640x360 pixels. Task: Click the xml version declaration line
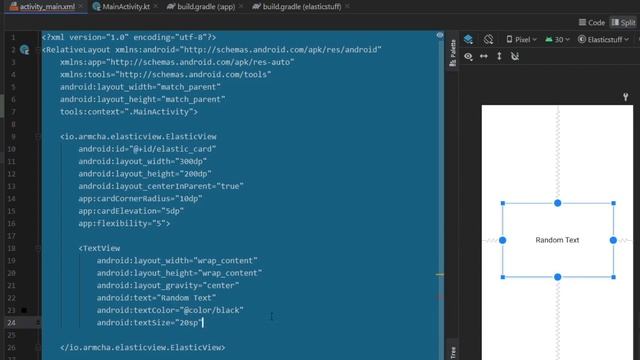pos(129,37)
